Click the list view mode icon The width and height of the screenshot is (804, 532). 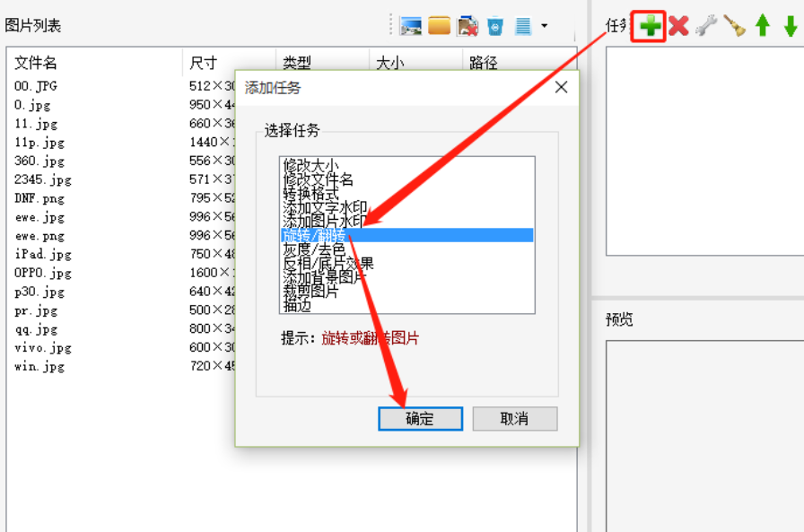click(x=523, y=26)
